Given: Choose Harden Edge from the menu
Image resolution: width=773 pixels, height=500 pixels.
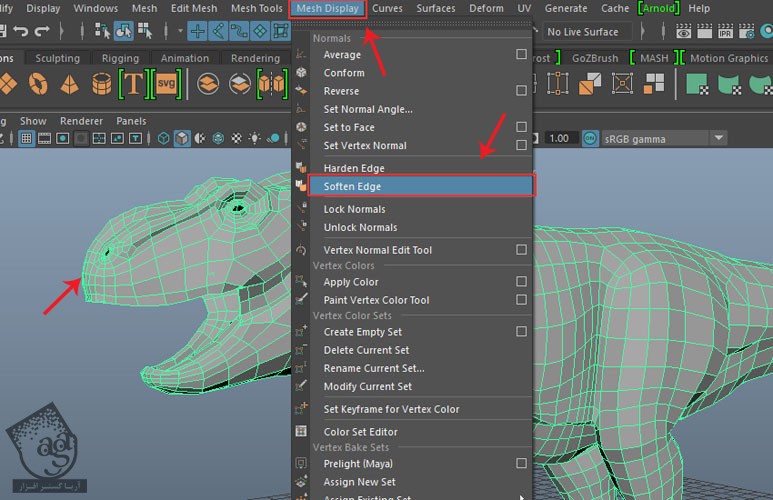Looking at the screenshot, I should point(354,168).
